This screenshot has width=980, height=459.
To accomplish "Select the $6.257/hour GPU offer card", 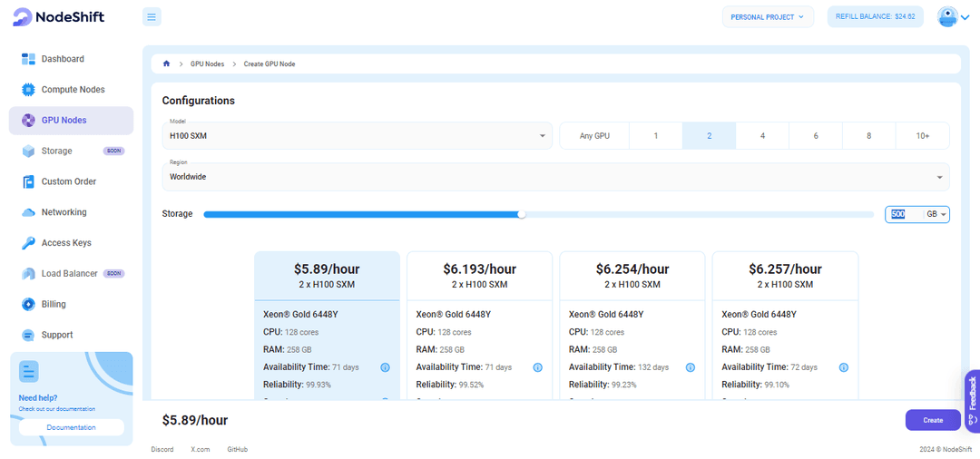I will [x=785, y=325].
